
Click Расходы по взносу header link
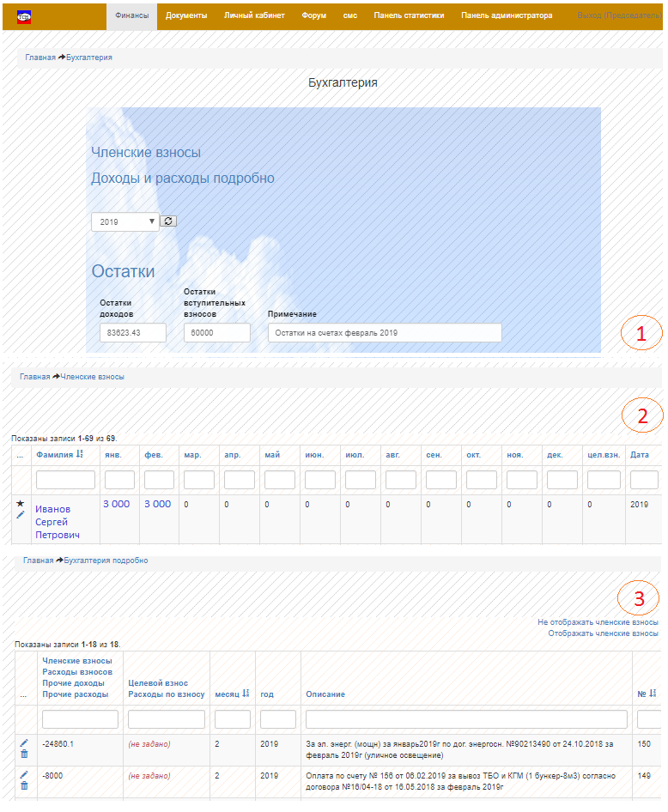click(167, 694)
